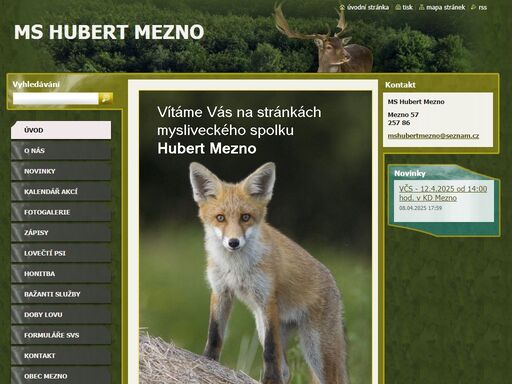Click the 'Kontakt' sidebar heading
The height and width of the screenshot is (384, 512).
pos(400,85)
